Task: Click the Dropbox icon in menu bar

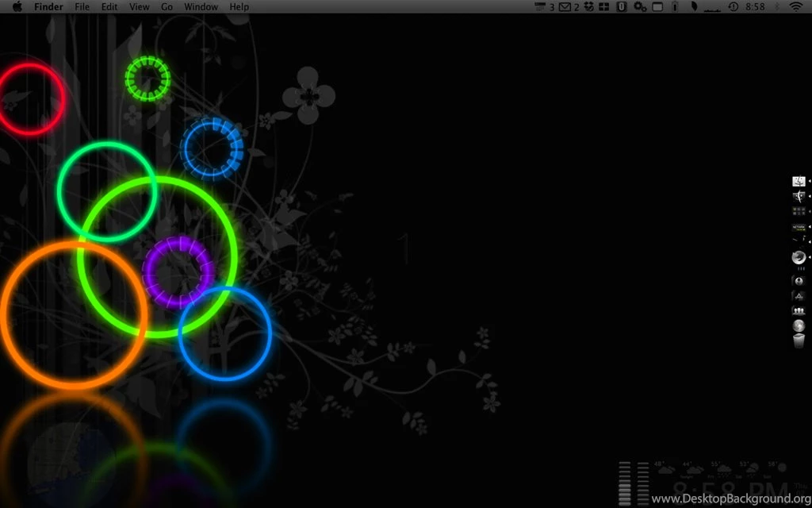Action: 588,7
